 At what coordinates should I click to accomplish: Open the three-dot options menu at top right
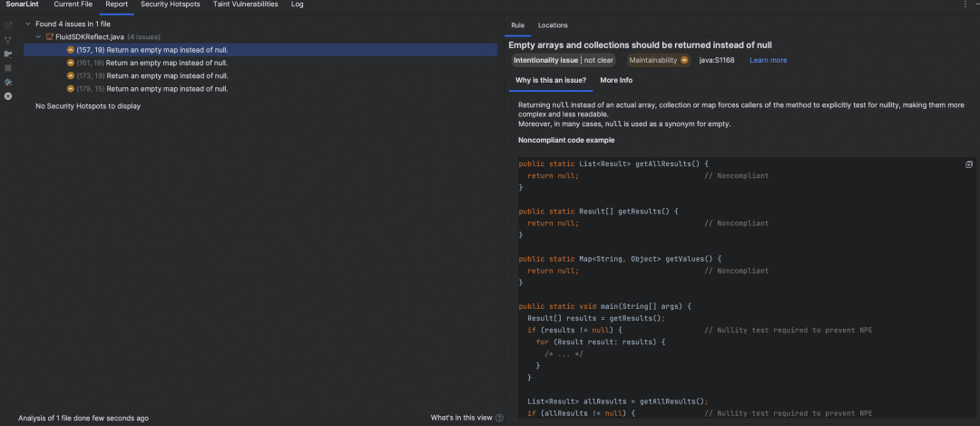pos(965,5)
